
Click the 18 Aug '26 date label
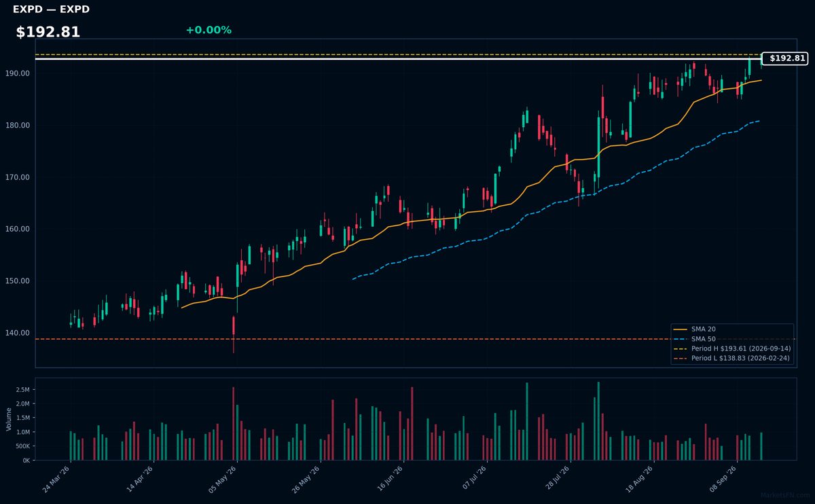coord(639,479)
